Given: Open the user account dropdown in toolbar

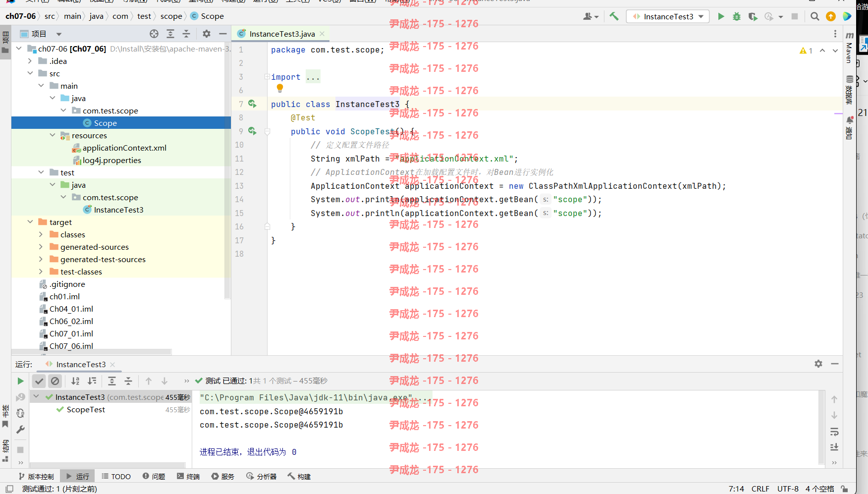Looking at the screenshot, I should tap(591, 16).
